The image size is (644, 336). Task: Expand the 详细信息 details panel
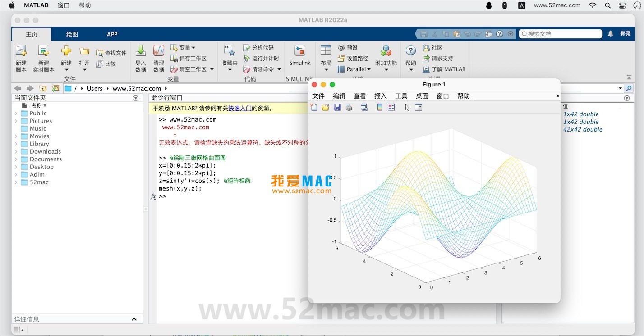click(134, 319)
